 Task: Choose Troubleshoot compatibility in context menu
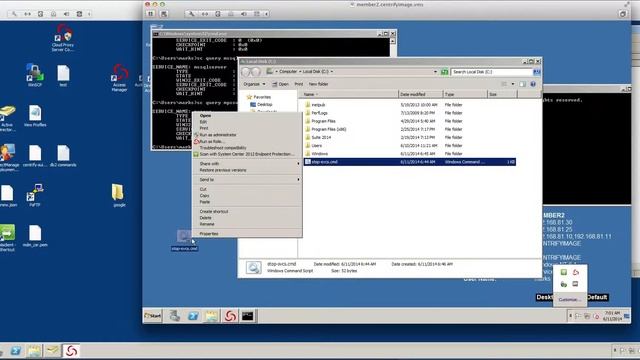pyautogui.click(x=247, y=148)
